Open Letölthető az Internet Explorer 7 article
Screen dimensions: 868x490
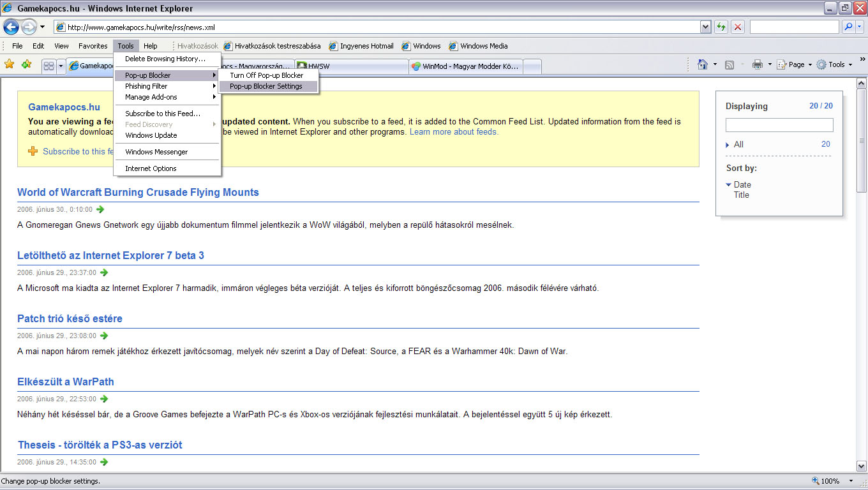pos(110,255)
